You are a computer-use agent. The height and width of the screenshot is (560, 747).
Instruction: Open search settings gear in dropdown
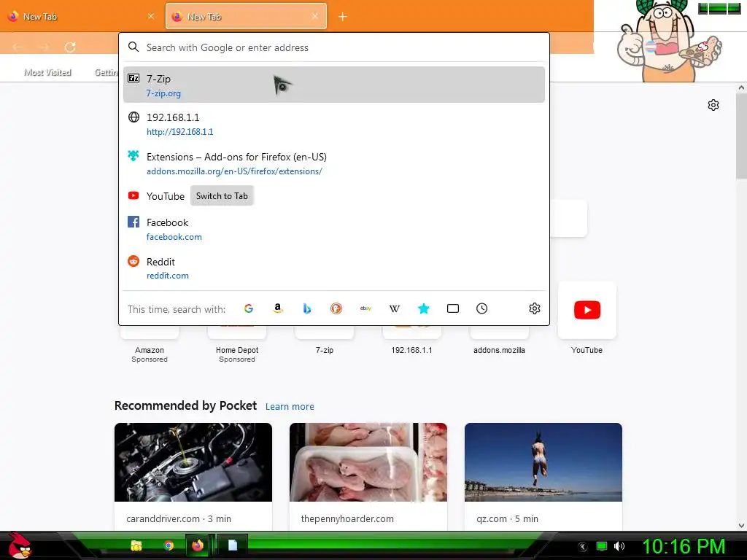[x=535, y=308]
